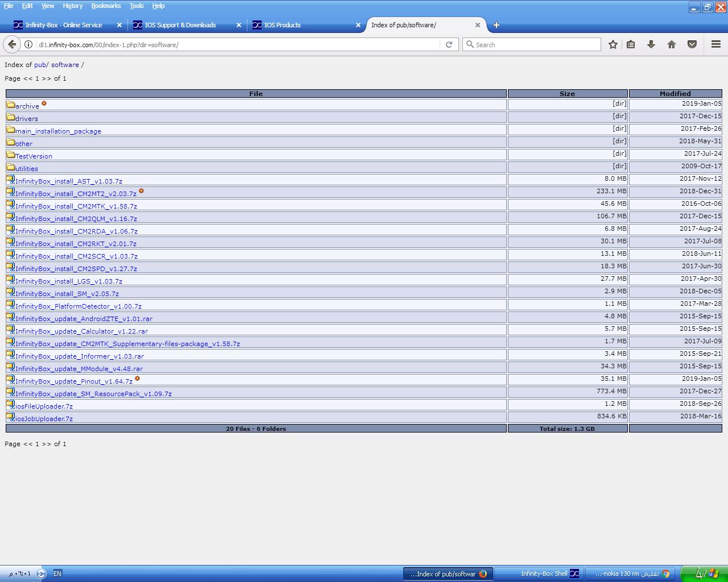Image resolution: width=728 pixels, height=582 pixels.
Task: Open the Bookmarks menu
Action: 106,6
